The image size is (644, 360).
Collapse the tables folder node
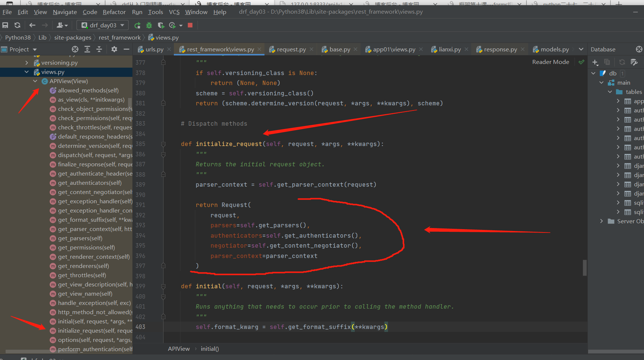[610, 92]
